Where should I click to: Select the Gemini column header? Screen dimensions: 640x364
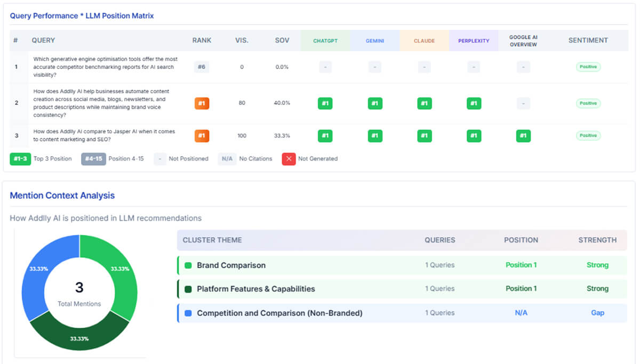(375, 41)
